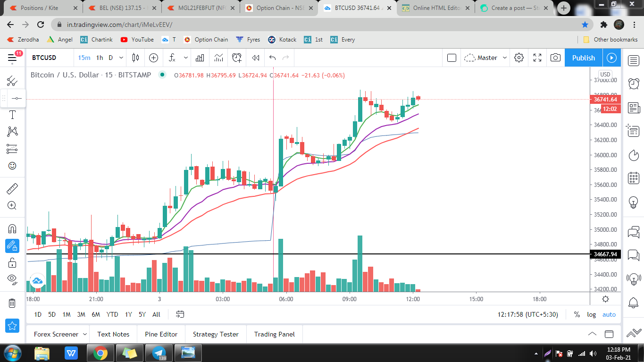Open the TradingView hamburger main menu

coord(12,58)
